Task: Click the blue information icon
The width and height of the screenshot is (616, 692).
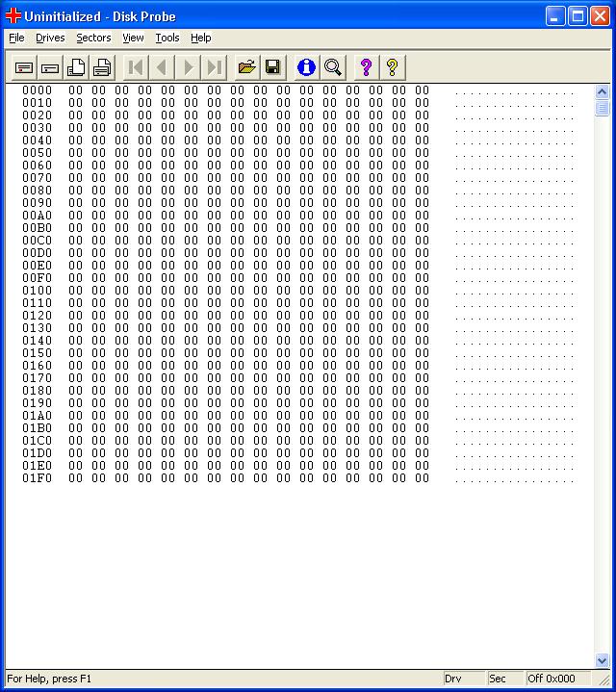Action: pos(307,67)
